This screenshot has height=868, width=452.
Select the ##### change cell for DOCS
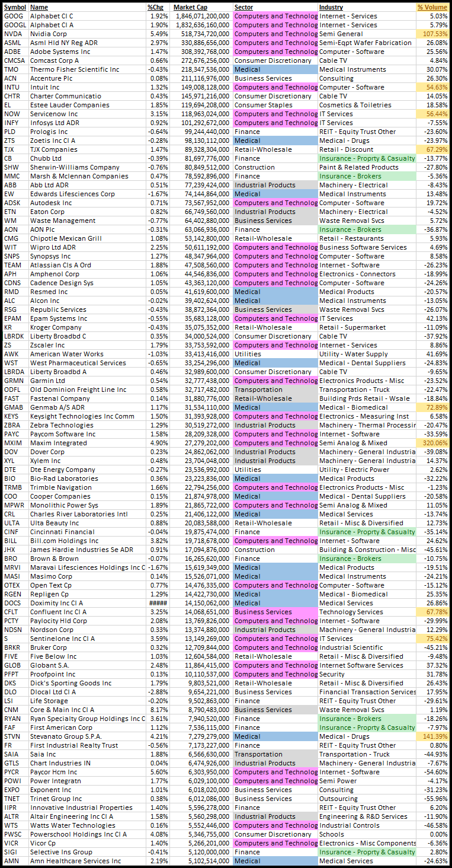point(158,603)
